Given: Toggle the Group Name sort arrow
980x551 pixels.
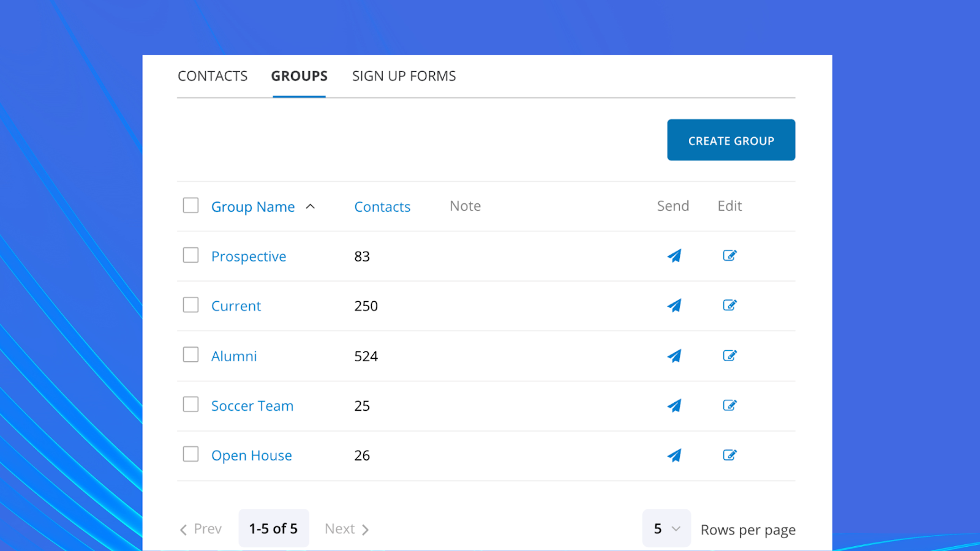Looking at the screenshot, I should [311, 206].
